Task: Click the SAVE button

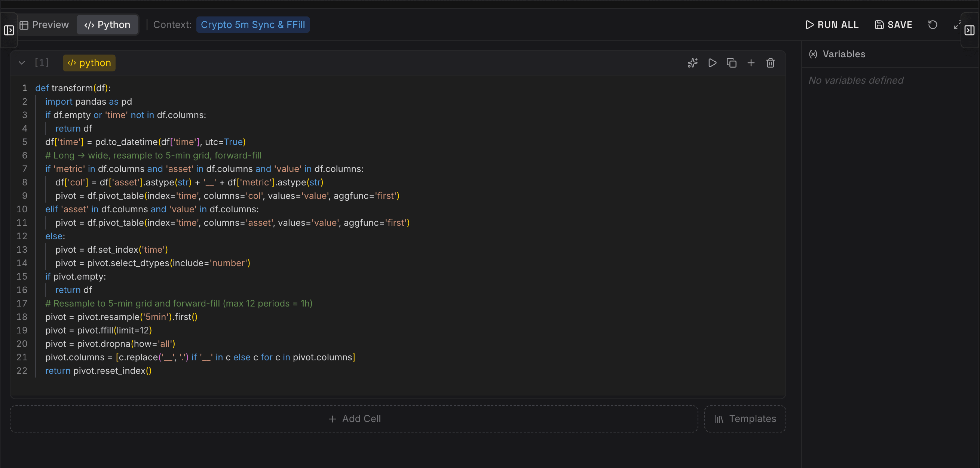Action: [x=893, y=25]
